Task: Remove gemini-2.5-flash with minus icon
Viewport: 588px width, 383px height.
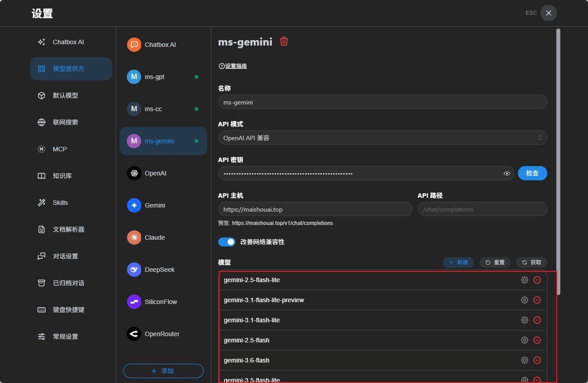Action: click(x=538, y=340)
